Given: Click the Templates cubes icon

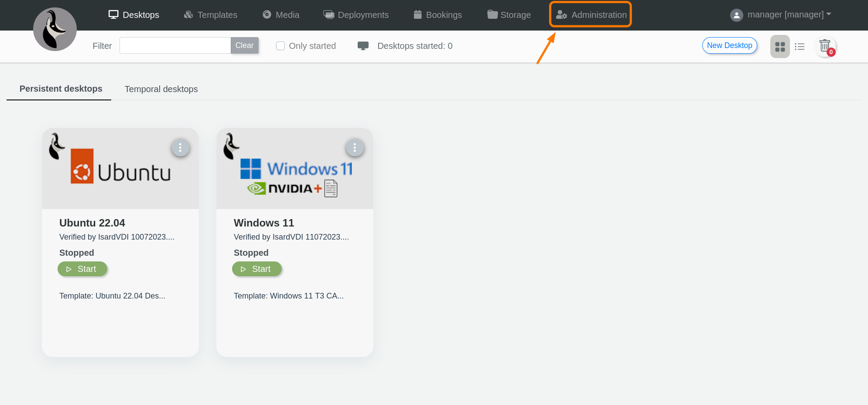Looking at the screenshot, I should pyautogui.click(x=188, y=15).
